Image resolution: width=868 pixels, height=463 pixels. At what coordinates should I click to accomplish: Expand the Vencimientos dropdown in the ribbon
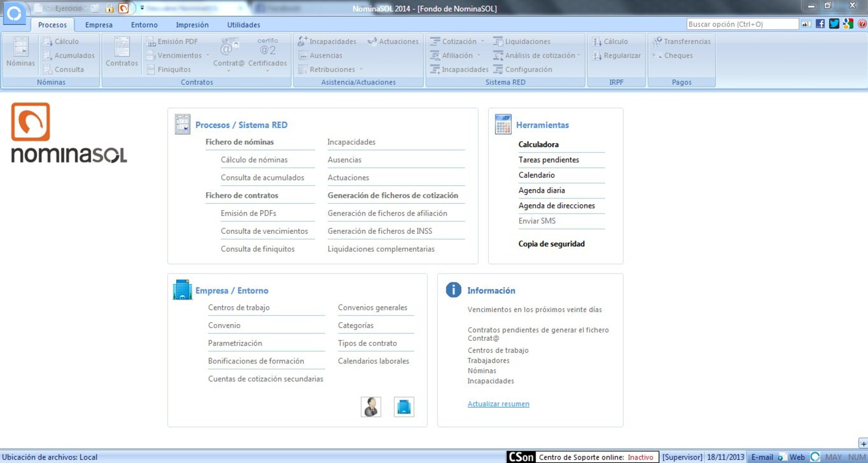point(207,56)
